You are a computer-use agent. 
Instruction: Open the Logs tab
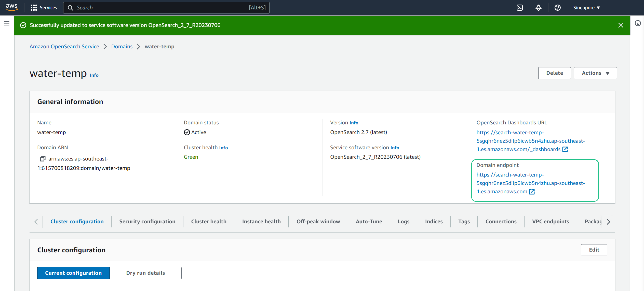404,222
